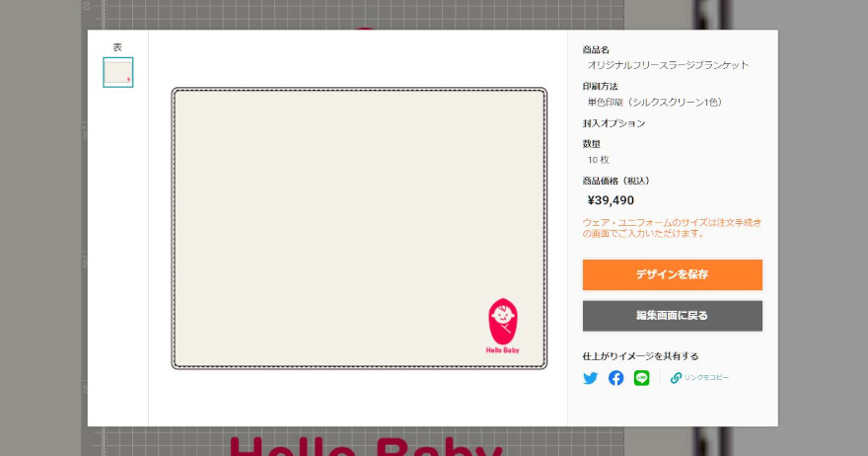The image size is (868, 456).
Task: Go back with 編集画面に戻る button
Action: coord(672,315)
